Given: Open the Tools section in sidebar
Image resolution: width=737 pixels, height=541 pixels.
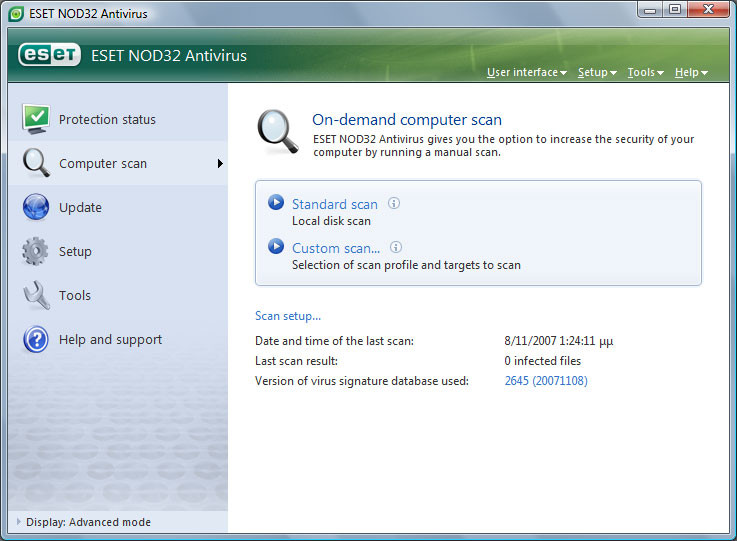Looking at the screenshot, I should click(x=118, y=296).
